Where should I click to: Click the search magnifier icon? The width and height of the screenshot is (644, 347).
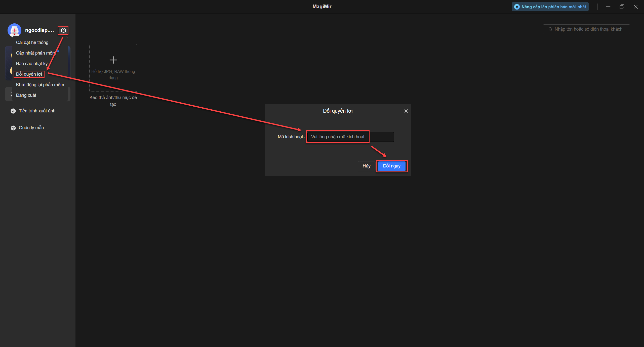click(x=550, y=29)
